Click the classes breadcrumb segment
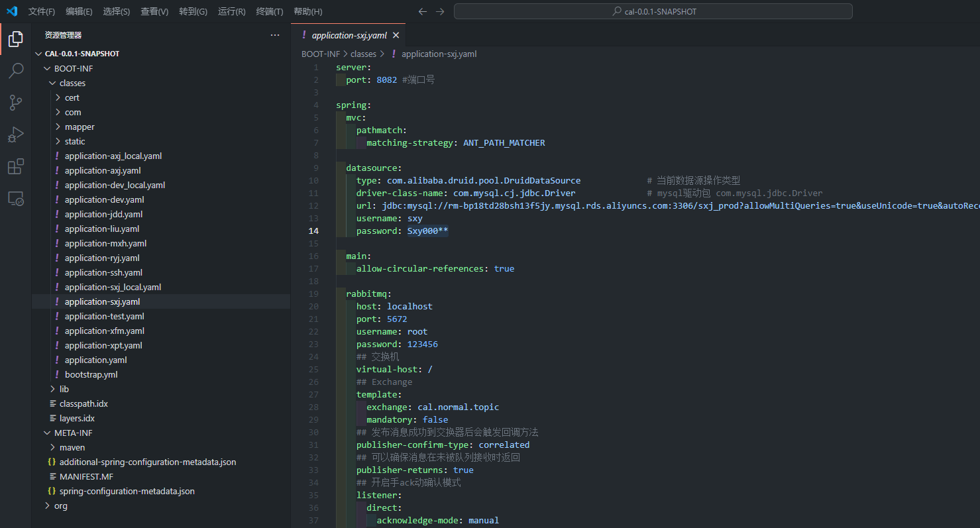The image size is (980, 528). tap(363, 54)
